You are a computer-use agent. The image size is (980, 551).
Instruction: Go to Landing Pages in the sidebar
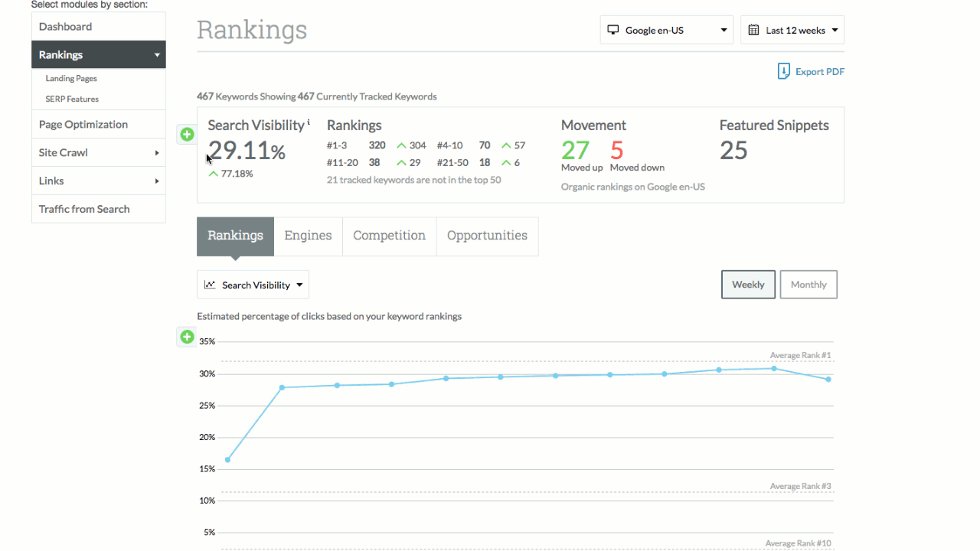pyautogui.click(x=71, y=78)
